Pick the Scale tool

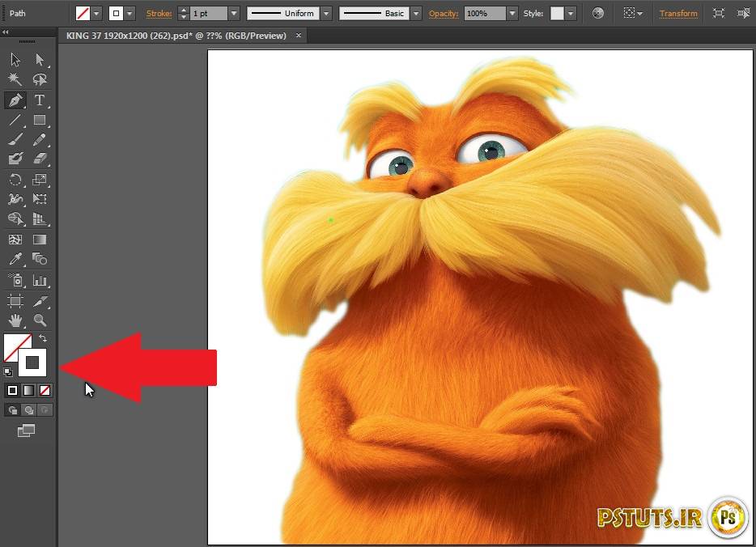coord(40,180)
